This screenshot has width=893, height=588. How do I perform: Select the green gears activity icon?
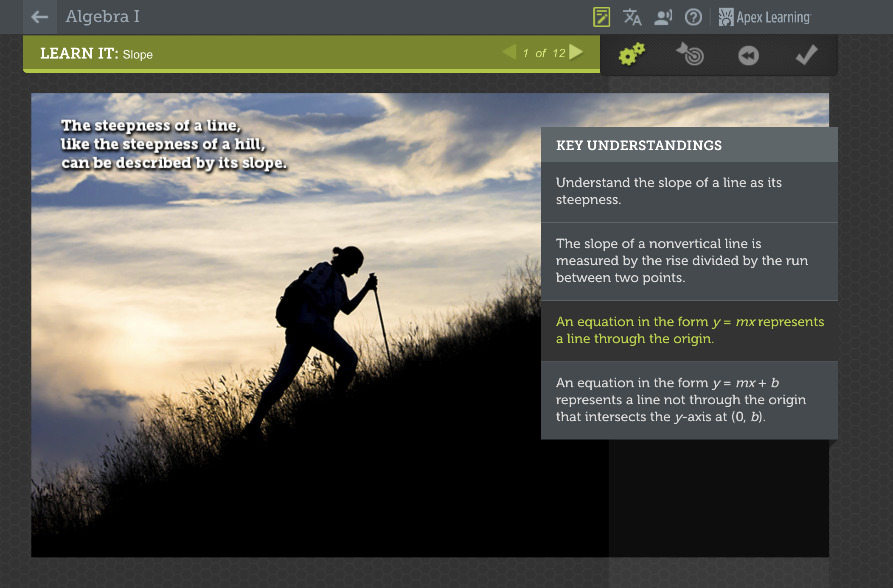click(632, 54)
